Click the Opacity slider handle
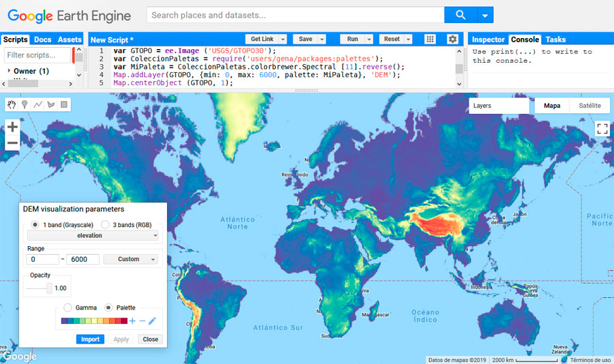This screenshot has width=614, height=364. point(49,288)
